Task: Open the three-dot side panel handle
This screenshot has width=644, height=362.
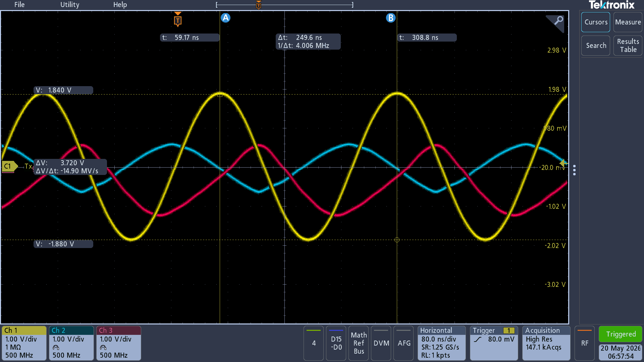Action: pos(575,170)
